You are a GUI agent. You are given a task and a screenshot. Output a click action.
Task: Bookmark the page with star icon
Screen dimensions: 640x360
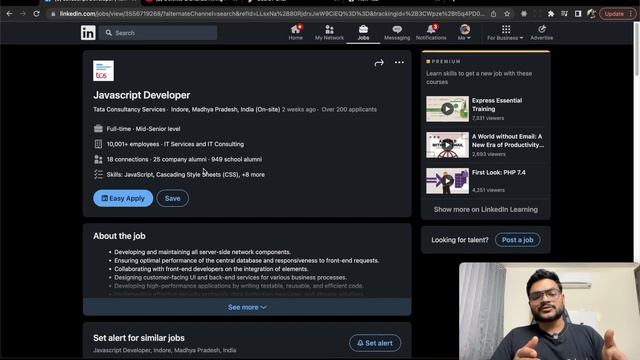[x=507, y=14]
